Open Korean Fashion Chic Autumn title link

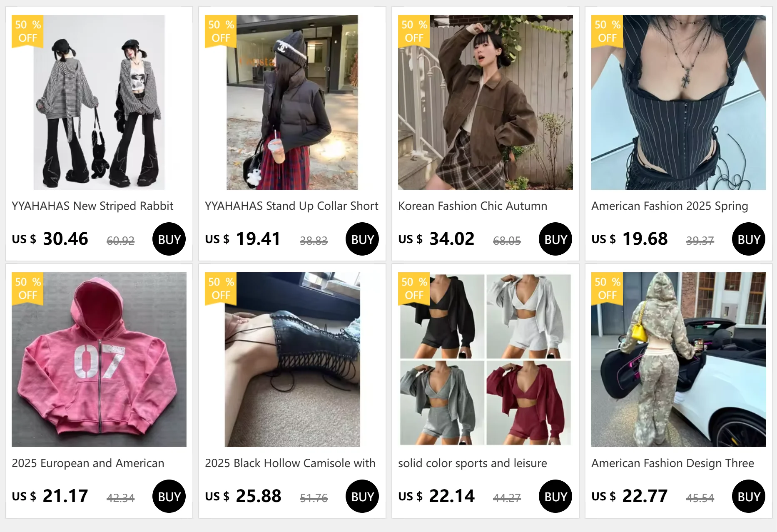point(473,206)
